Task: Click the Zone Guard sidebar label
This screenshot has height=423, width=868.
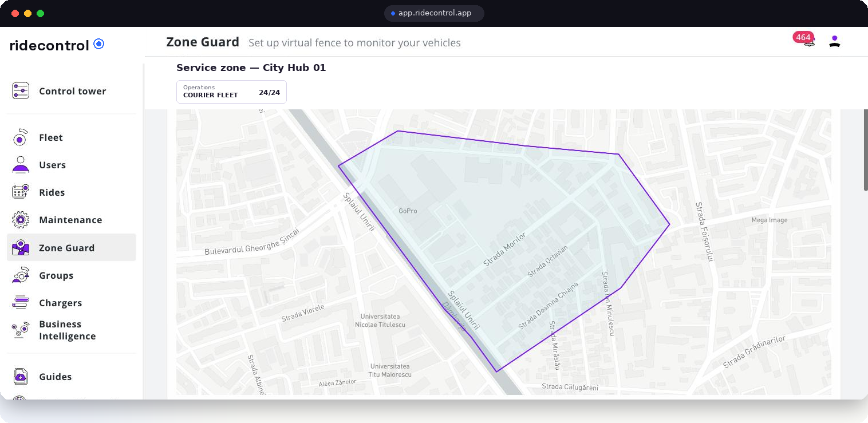Action: (67, 248)
